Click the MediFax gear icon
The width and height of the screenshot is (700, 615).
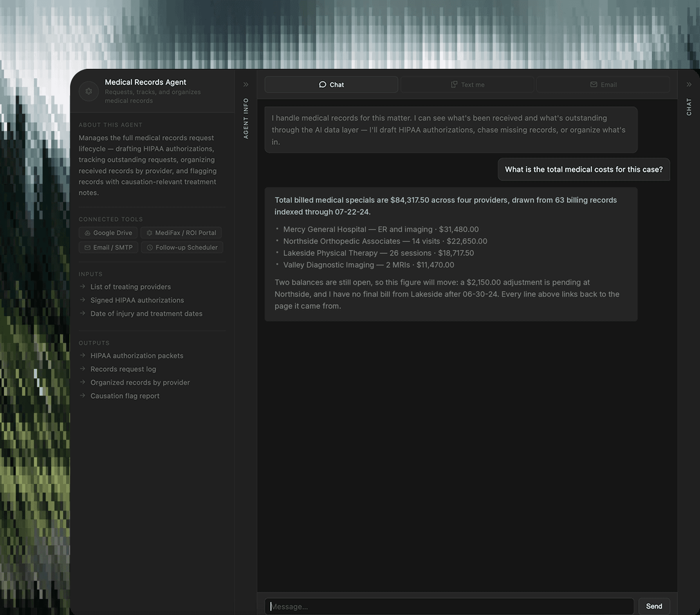click(x=149, y=233)
